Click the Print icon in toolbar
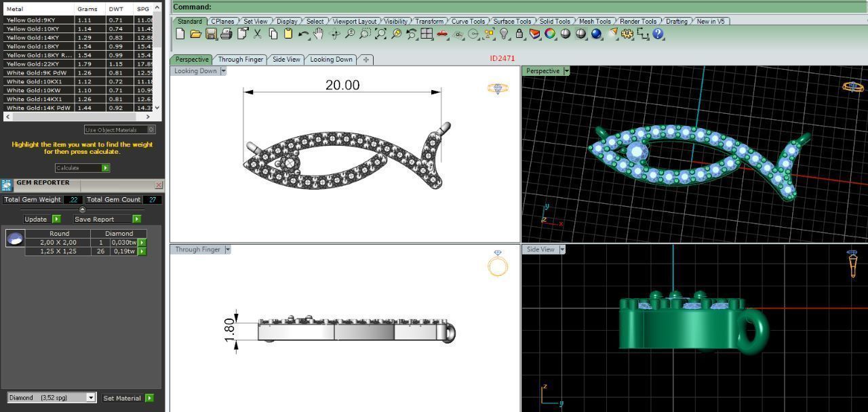Image resolution: width=868 pixels, height=412 pixels. [x=226, y=33]
